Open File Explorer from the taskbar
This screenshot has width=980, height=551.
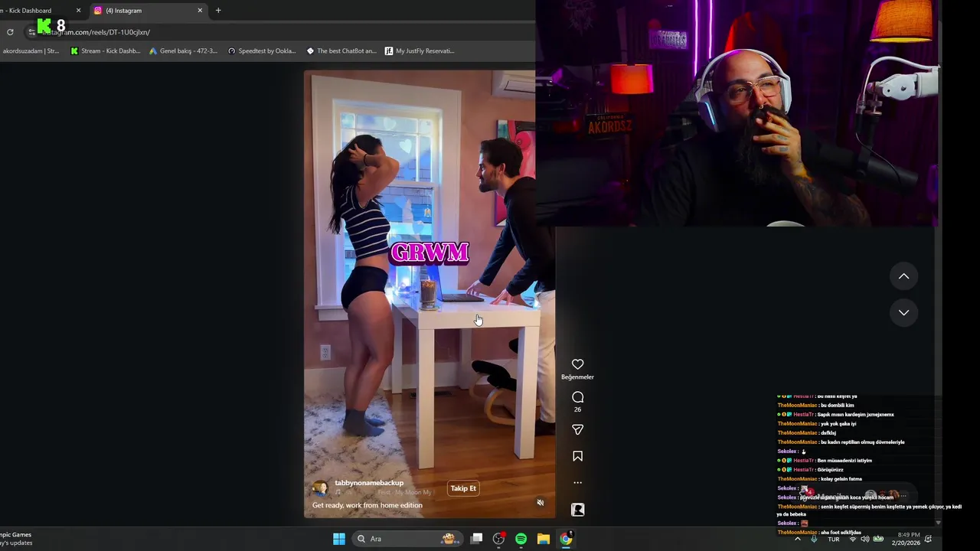tap(543, 539)
